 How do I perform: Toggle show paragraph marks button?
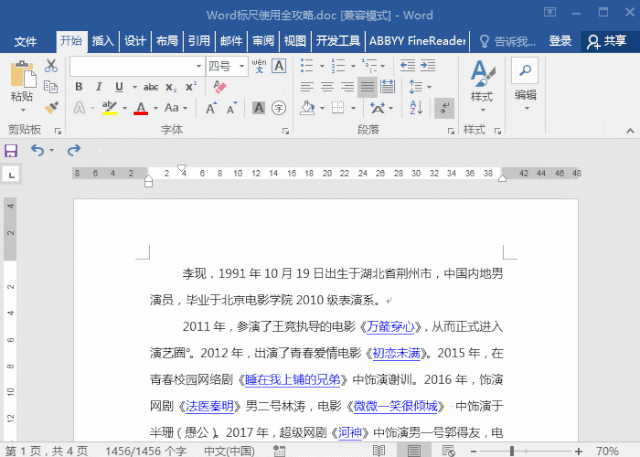tap(444, 108)
